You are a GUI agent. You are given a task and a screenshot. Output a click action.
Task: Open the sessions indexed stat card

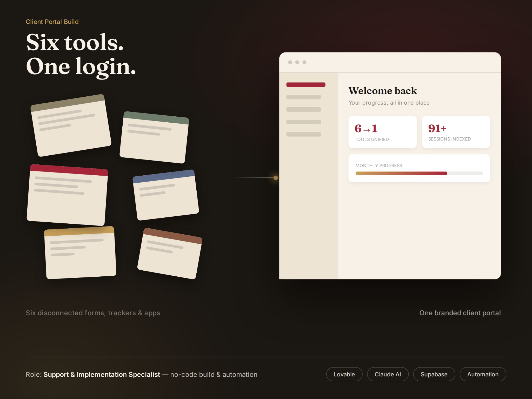[456, 132]
